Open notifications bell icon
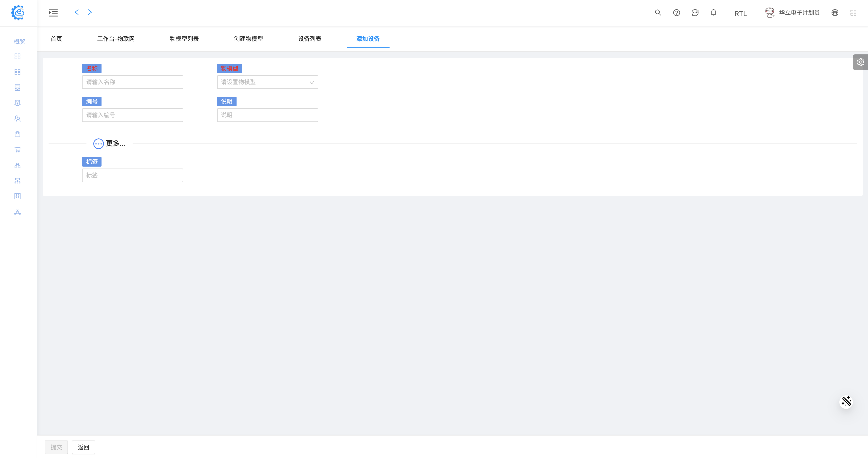 [713, 12]
